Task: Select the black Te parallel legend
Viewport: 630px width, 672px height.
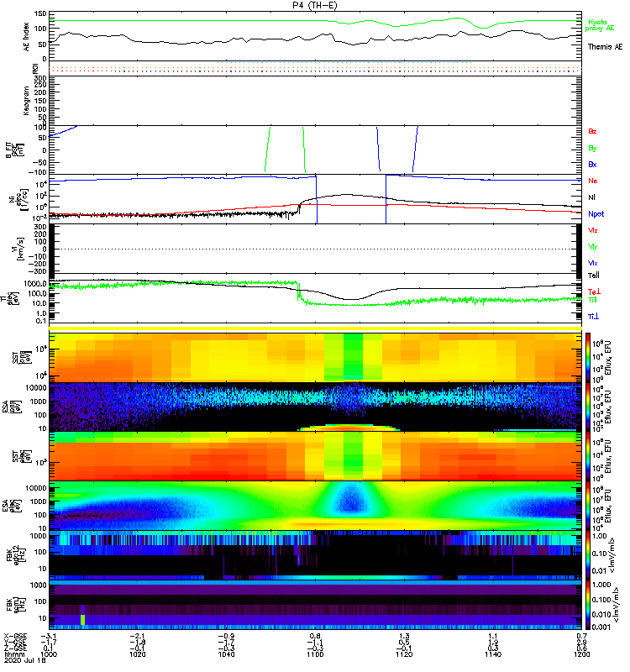Action: pyautogui.click(x=594, y=276)
